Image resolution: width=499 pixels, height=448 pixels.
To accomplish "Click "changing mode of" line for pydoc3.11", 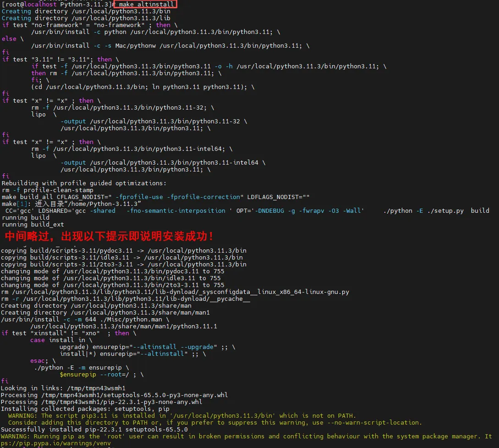I will (113, 271).
